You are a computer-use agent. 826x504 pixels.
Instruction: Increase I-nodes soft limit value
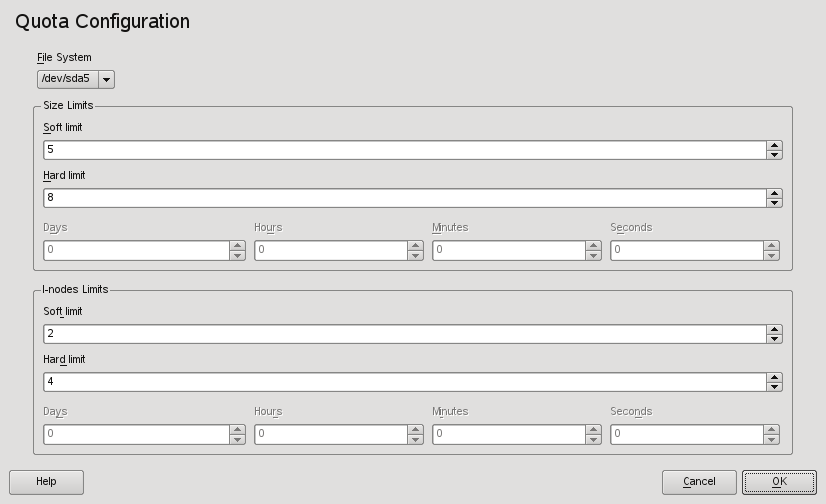tap(774, 329)
